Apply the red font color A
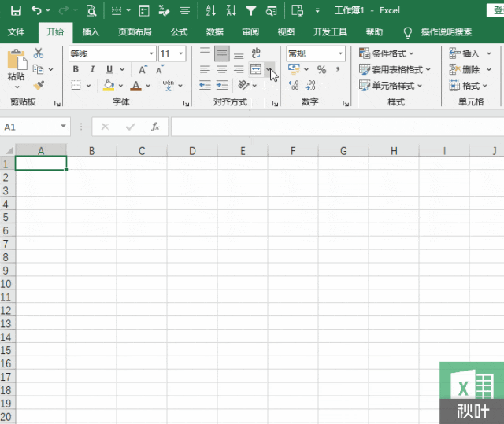This screenshot has width=504, height=424. coord(136,86)
